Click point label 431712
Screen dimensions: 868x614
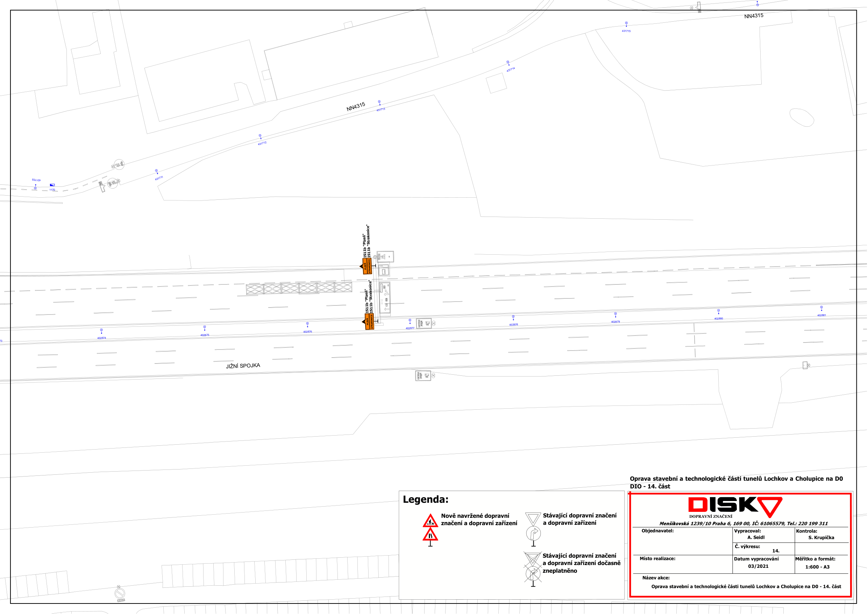262,143
